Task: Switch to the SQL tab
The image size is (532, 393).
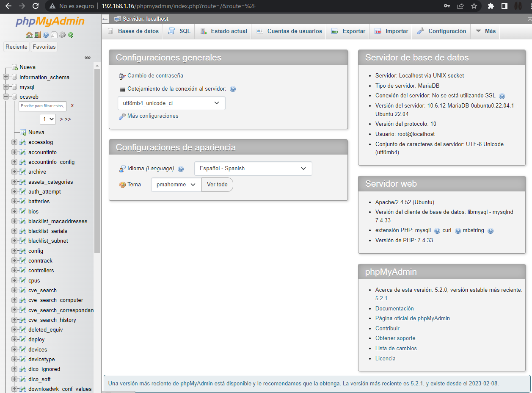Action: 179,31
